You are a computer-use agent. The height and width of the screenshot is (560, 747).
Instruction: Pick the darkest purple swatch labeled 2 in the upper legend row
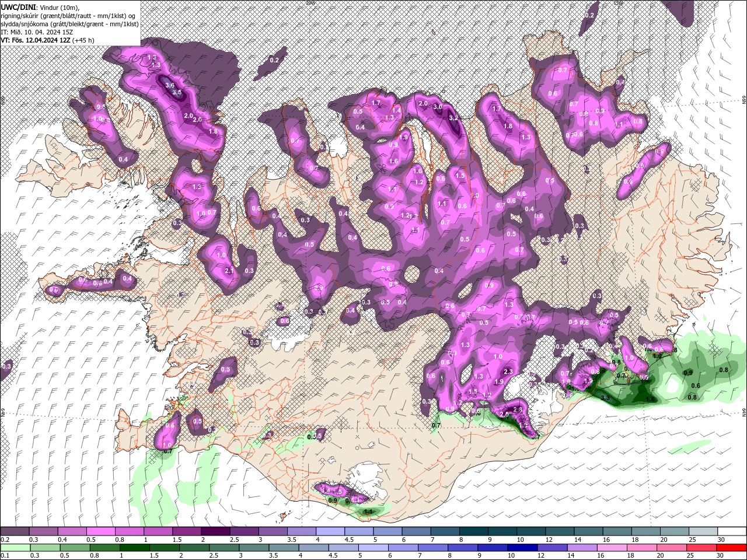215,531
